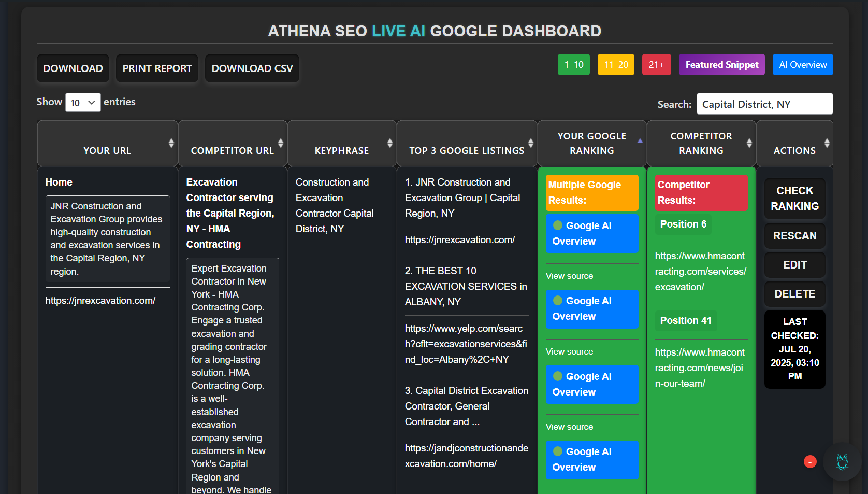Select the blue AI Overview legend
The width and height of the screenshot is (868, 494).
(x=803, y=65)
